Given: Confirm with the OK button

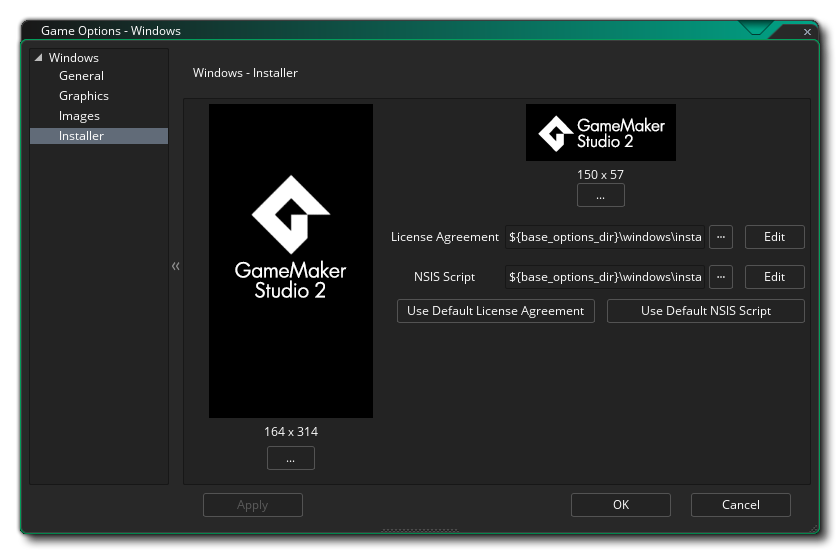Looking at the screenshot, I should pos(621,505).
